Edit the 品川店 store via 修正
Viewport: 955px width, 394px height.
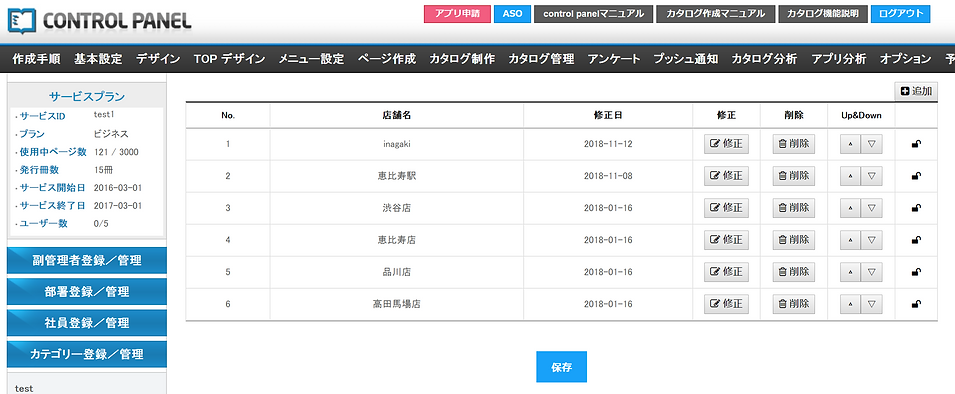(x=726, y=272)
